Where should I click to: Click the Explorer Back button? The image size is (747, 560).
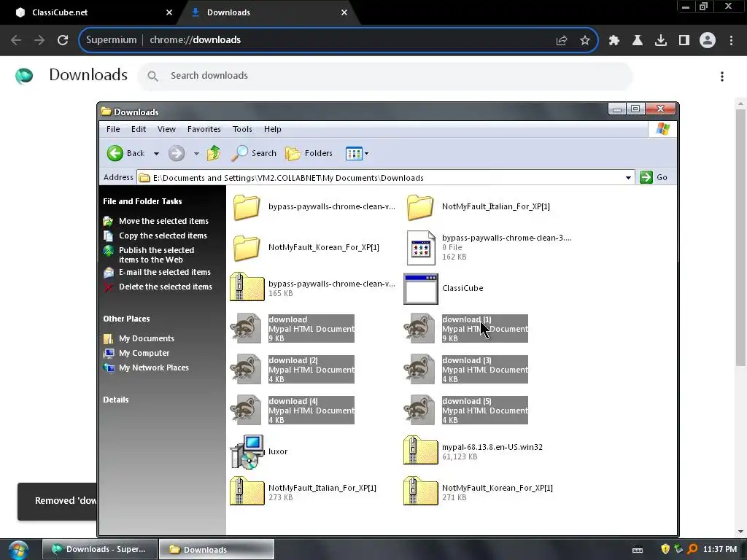(125, 153)
